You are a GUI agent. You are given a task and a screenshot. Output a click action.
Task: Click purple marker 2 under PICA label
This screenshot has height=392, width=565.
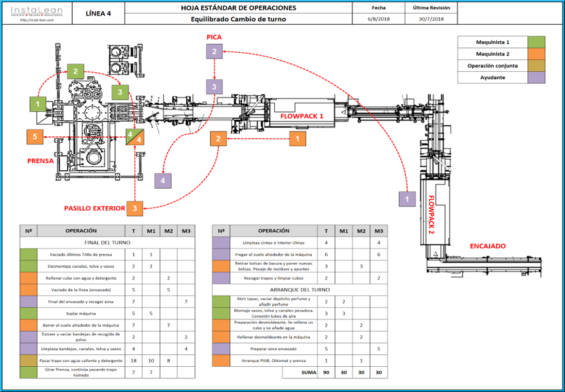[214, 52]
